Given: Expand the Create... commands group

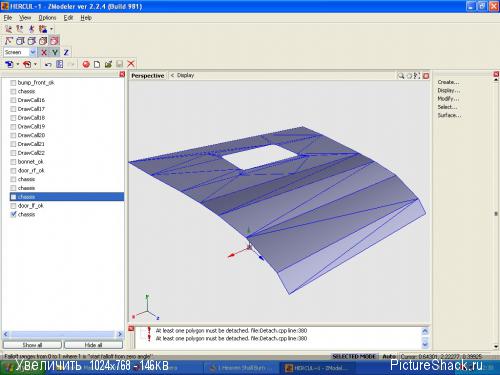Looking at the screenshot, I should tap(448, 82).
